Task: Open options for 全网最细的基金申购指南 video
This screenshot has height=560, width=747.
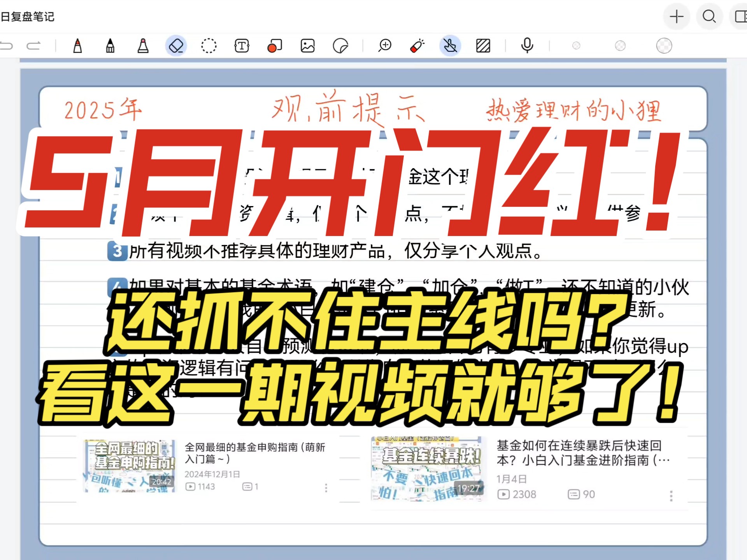Action: click(x=326, y=488)
